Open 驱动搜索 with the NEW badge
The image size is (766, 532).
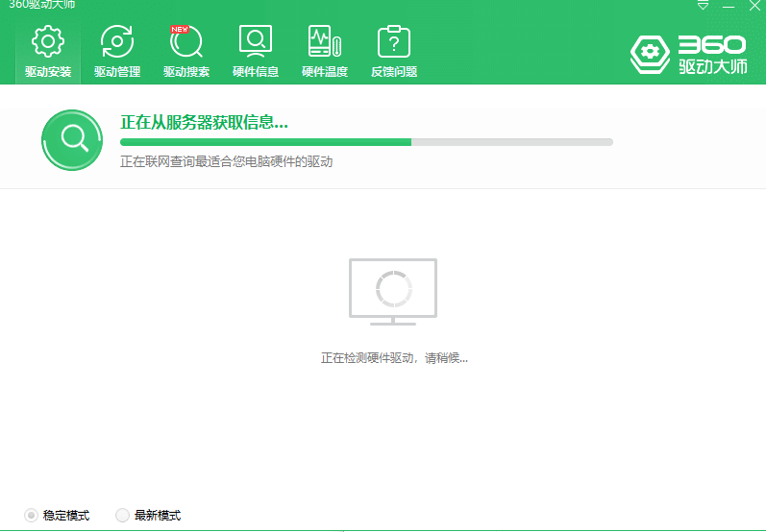[186, 52]
